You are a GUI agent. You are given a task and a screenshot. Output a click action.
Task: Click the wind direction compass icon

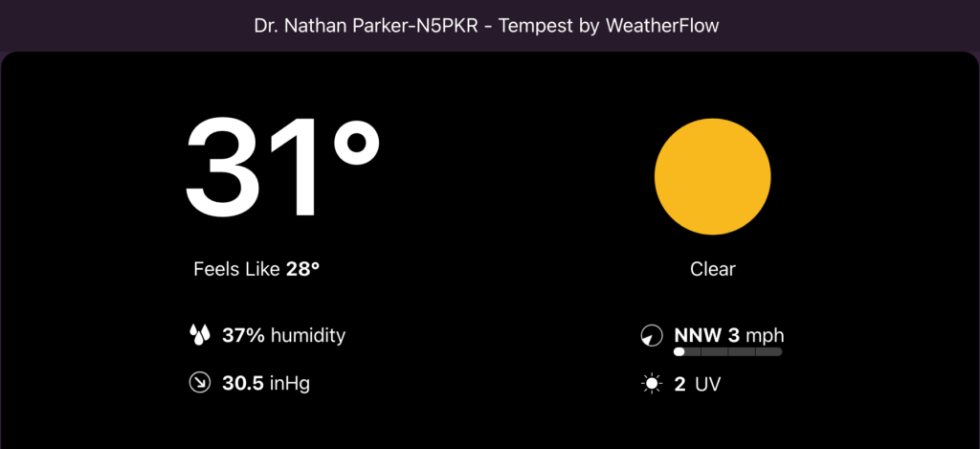(651, 336)
